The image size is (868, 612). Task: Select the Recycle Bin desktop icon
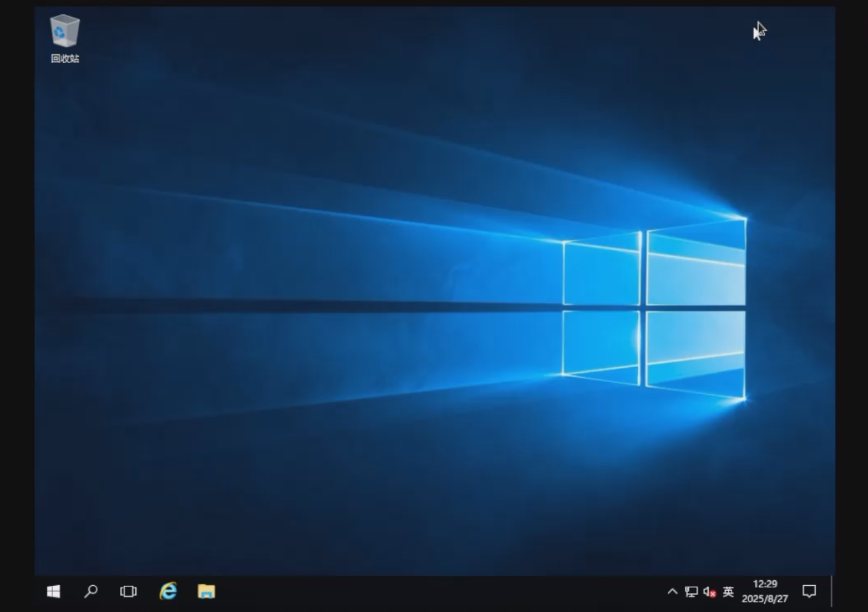click(64, 32)
